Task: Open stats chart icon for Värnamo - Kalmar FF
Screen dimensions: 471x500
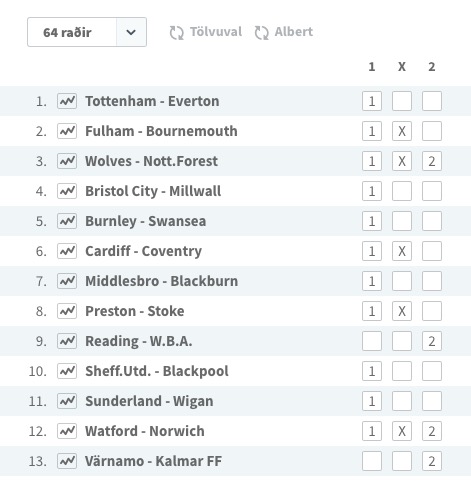Action: (x=67, y=461)
